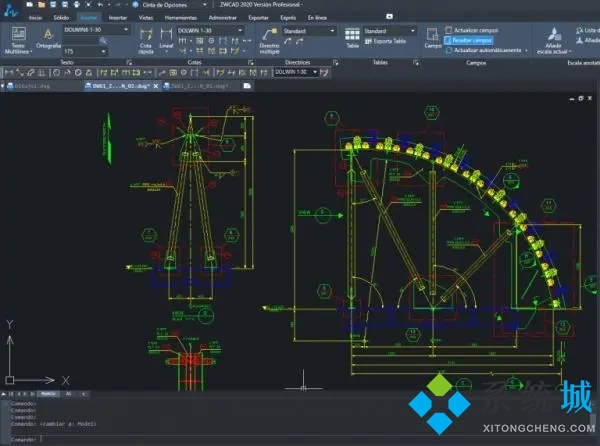The image size is (600, 446).
Task: Open the Insertar ribbon tab
Action: click(x=117, y=18)
